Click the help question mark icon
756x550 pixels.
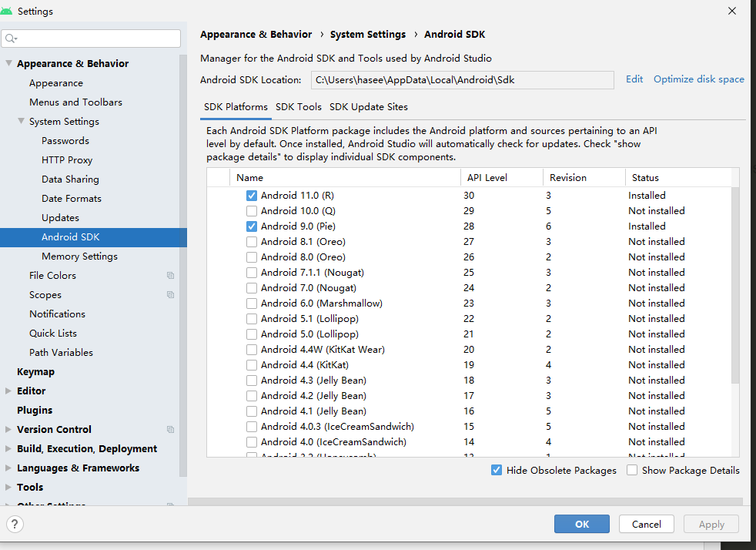point(14,524)
